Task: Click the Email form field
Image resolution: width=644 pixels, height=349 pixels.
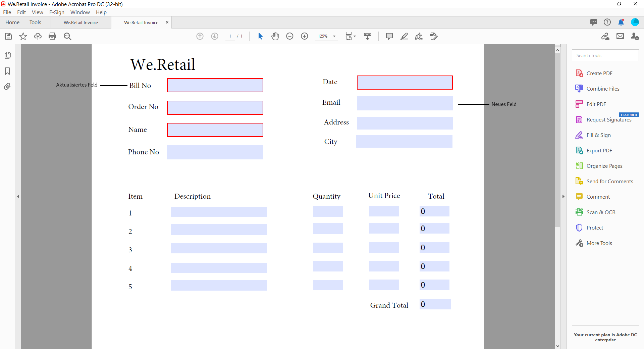Action: tap(405, 103)
